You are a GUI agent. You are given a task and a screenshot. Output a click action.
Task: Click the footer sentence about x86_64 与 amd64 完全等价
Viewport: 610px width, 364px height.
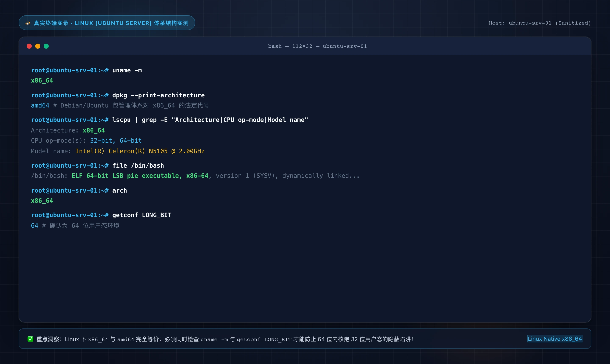(239, 339)
